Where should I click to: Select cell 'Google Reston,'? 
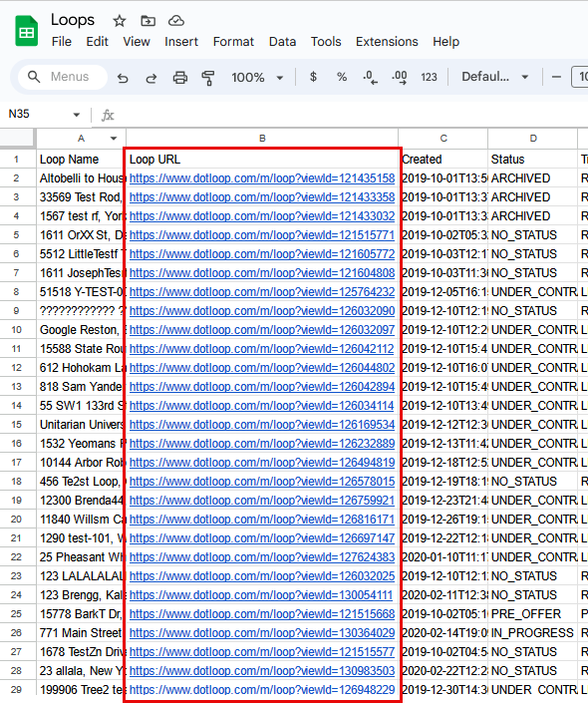click(x=81, y=330)
